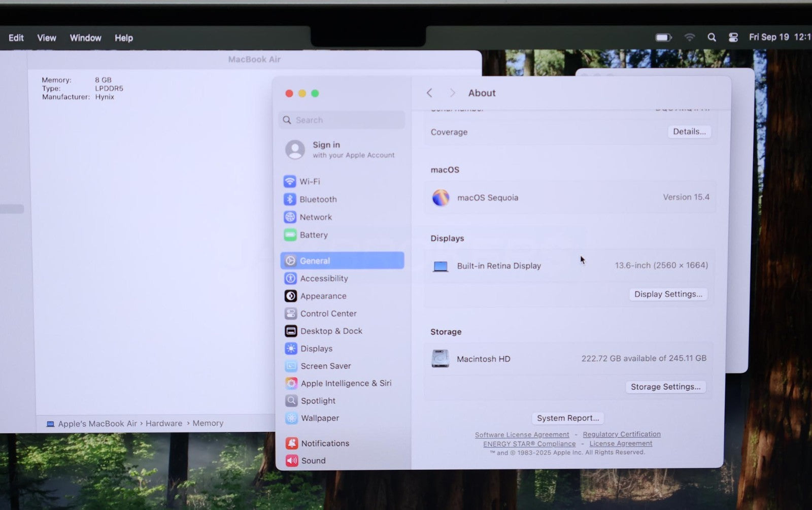Select Apple Intelligence & Siri

coord(345,383)
